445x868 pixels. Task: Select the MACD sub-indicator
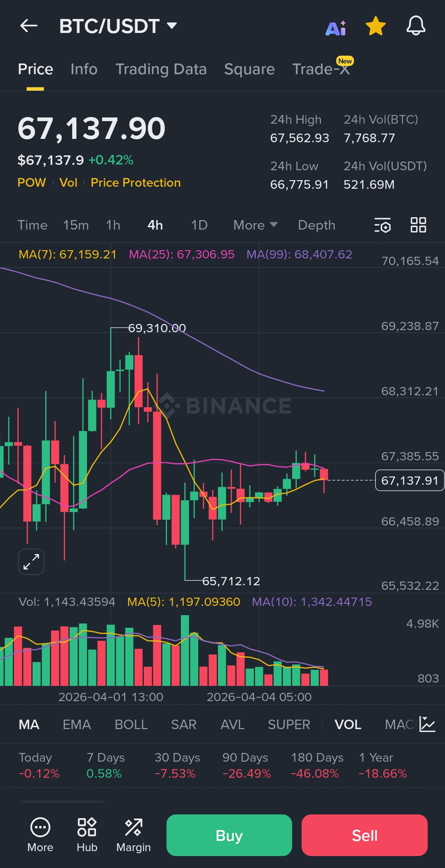(399, 725)
